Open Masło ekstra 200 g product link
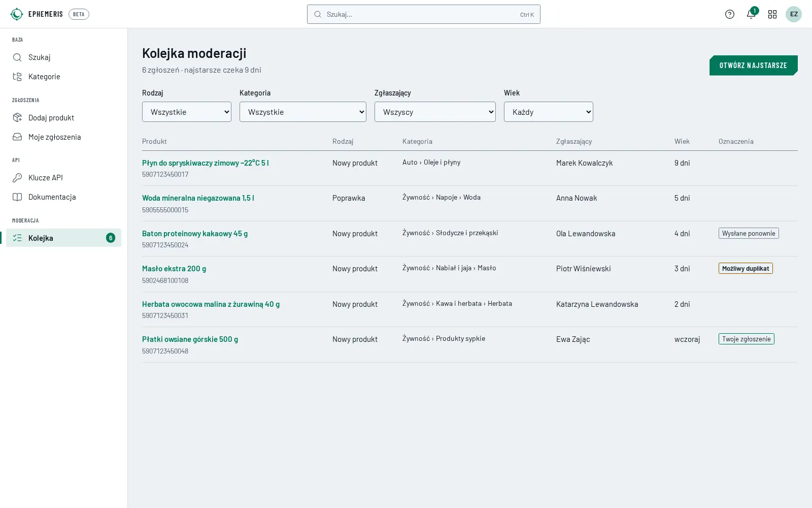Screen dimensions: 812x508 [174, 269]
